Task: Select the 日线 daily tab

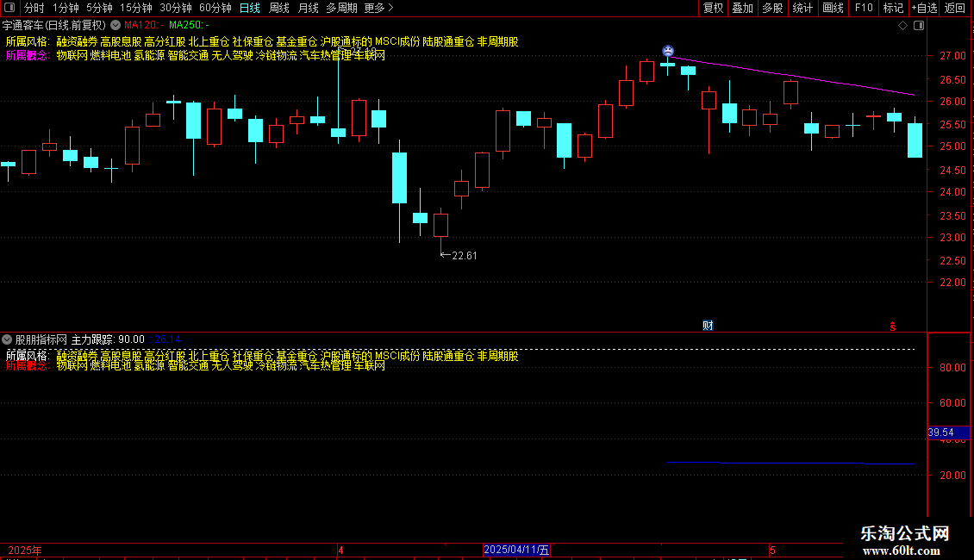Action: coord(250,8)
